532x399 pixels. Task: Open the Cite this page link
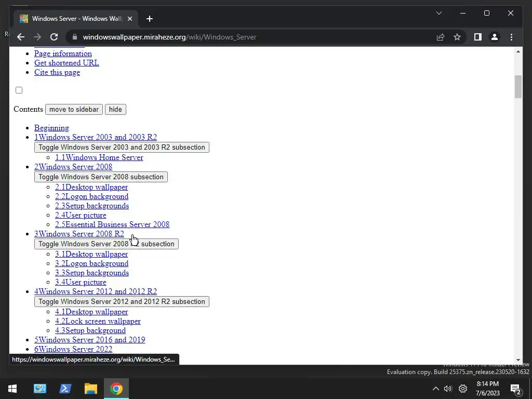(57, 72)
